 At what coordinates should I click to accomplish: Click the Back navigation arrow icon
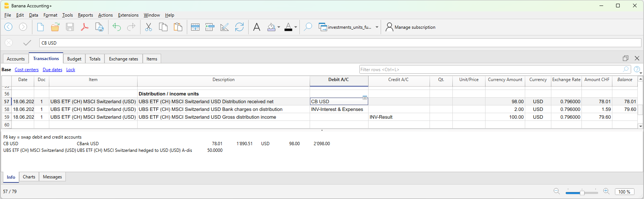coord(8,27)
